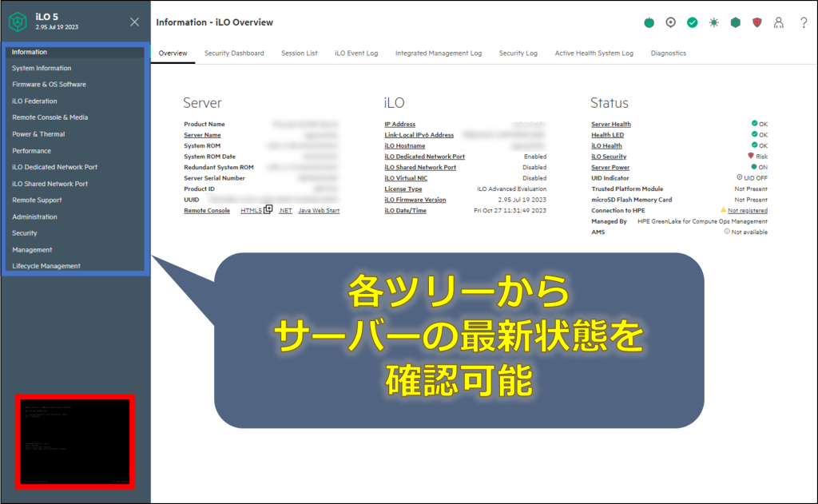This screenshot has height=504, width=818.
Task: Select the Active Health System Log tab
Action: (594, 54)
